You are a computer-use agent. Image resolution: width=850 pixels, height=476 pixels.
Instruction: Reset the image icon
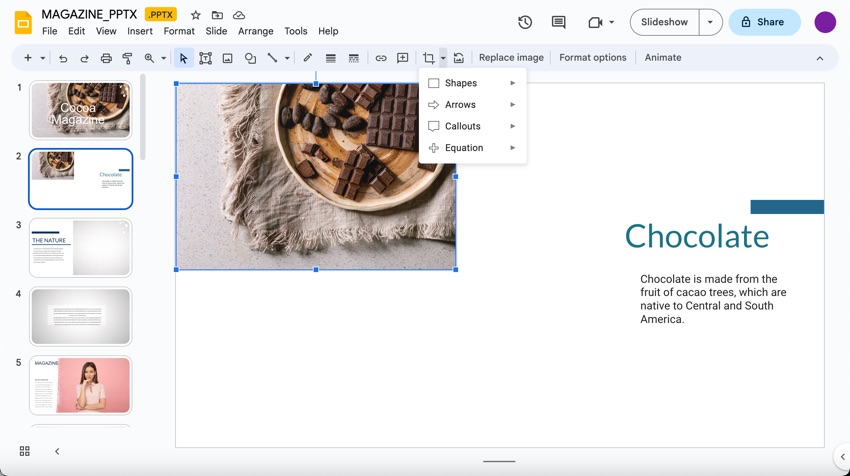(459, 58)
